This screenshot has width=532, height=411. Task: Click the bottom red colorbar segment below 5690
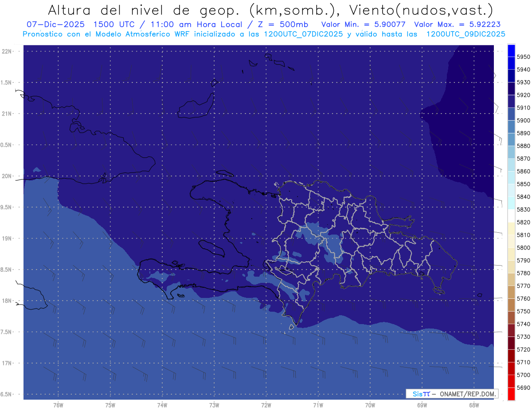pos(511,394)
